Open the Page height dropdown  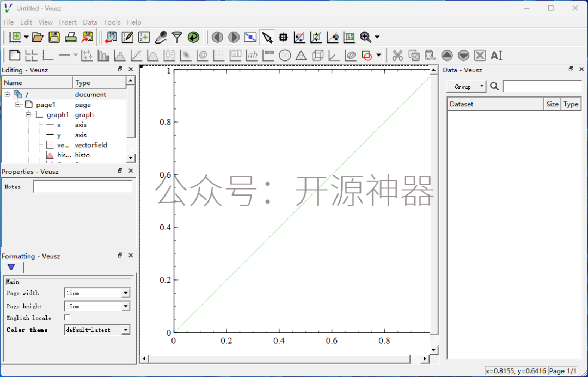pos(126,307)
